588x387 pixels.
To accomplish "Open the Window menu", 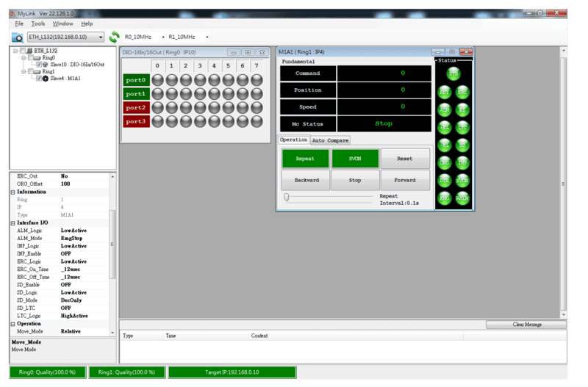I will 62,23.
